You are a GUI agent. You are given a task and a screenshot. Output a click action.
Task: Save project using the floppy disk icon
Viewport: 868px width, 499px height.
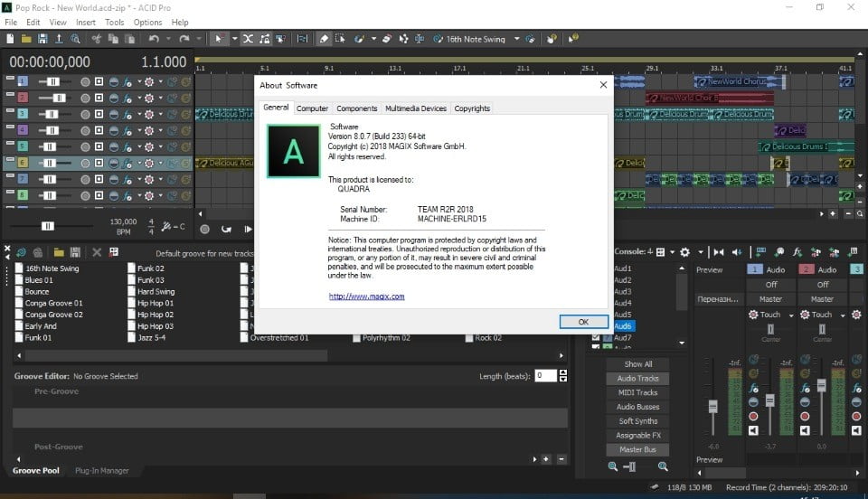[42, 39]
